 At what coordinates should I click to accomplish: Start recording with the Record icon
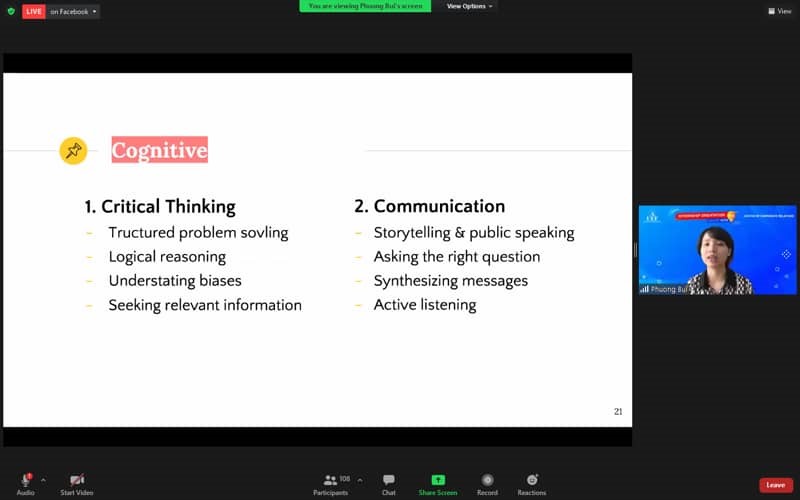pyautogui.click(x=487, y=480)
